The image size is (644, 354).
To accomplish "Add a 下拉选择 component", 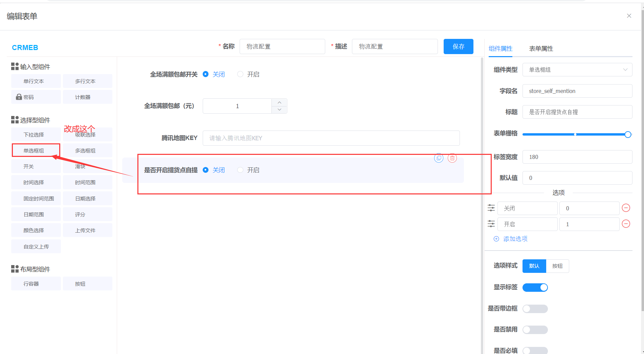I will tap(36, 135).
